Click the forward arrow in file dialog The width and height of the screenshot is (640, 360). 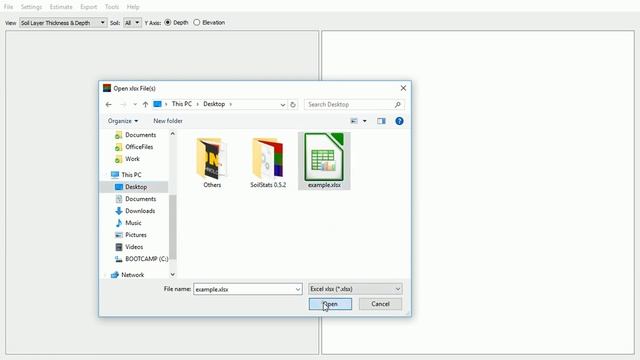123,104
